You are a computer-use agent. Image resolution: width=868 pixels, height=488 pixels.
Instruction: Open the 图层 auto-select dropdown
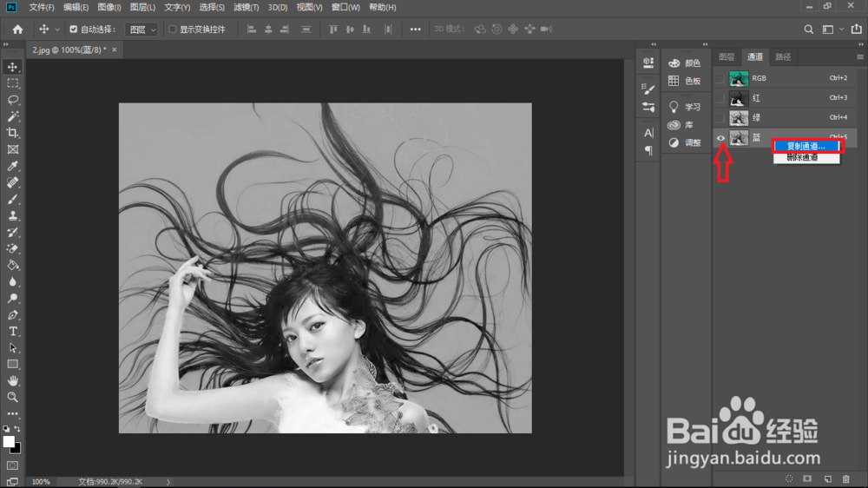tap(141, 30)
